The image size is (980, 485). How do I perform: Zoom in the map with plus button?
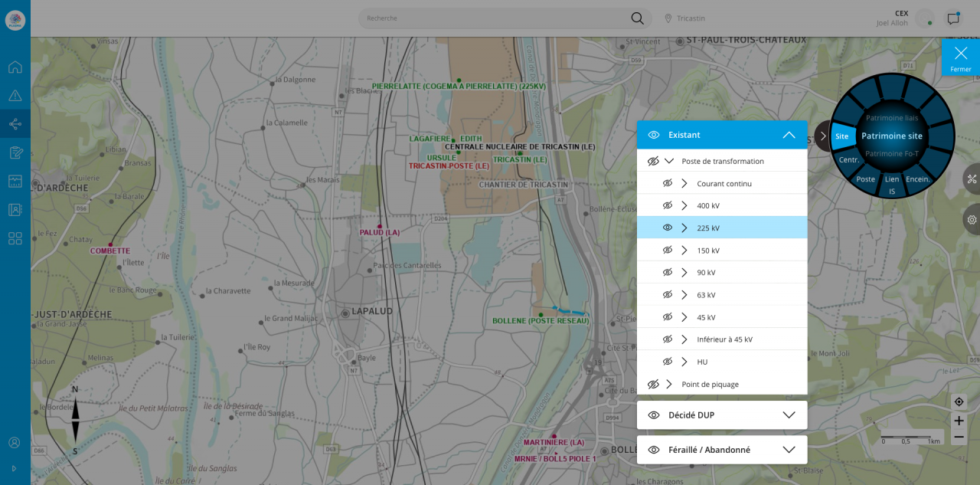959,421
